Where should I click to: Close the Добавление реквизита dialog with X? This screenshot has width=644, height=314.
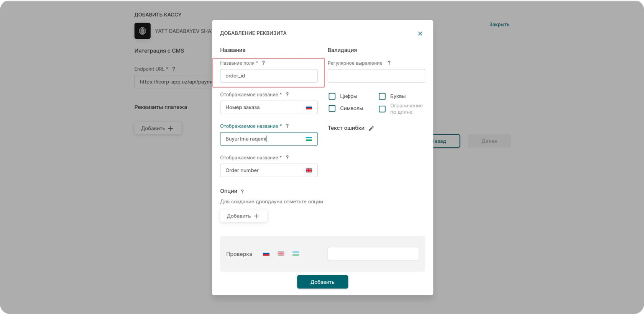[x=420, y=34]
